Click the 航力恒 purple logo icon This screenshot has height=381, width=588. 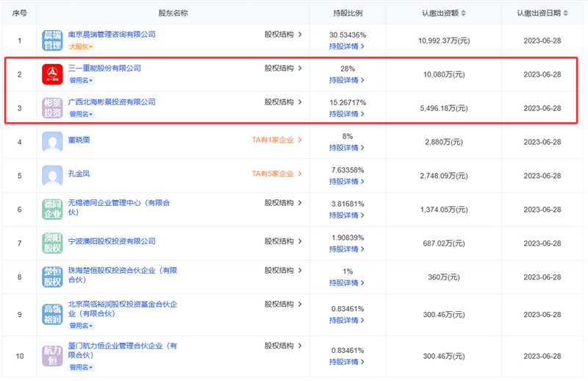coord(52,356)
